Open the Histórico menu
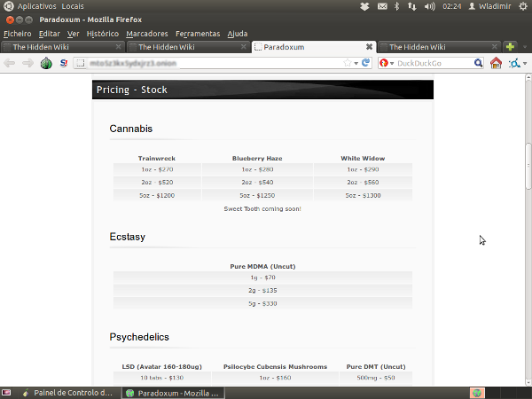 tap(103, 34)
